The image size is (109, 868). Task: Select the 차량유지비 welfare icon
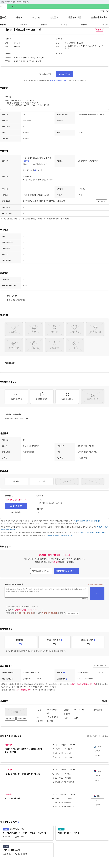(54, 329)
